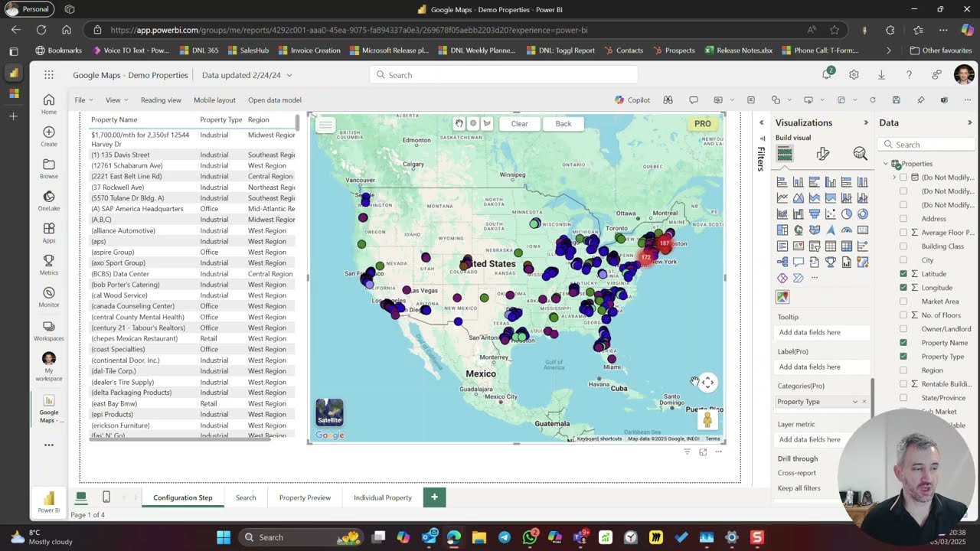Select the Q&A speech bubble visualization
The width and height of the screenshot is (980, 551).
click(799, 262)
